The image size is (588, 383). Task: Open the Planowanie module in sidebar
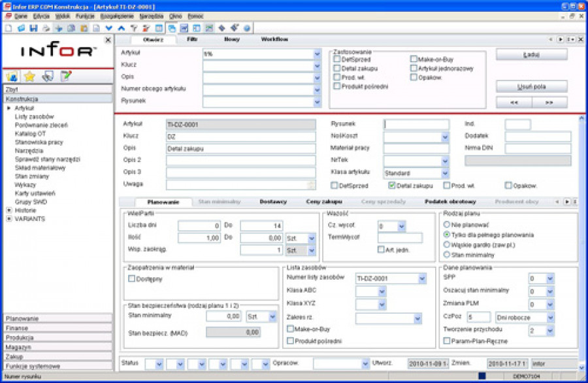(x=57, y=318)
